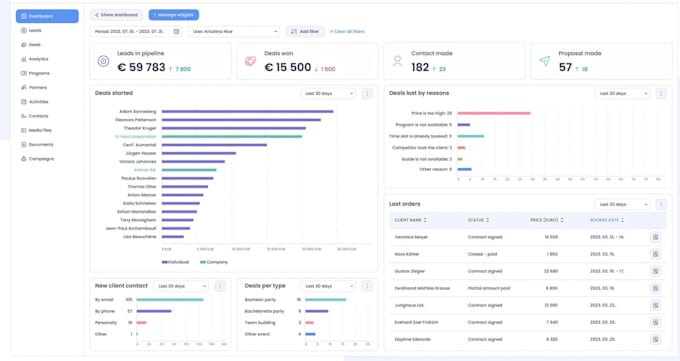Open the three-dot menu of Deals started widget
680x361 pixels.
[366, 93]
